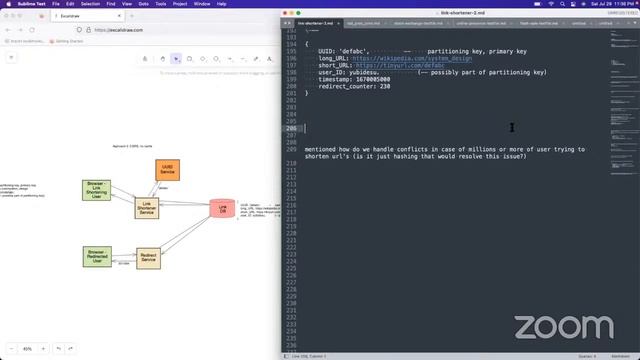Select the Excalidraw text tool
Screen dimensions: 640x360
pyautogui.click(x=269, y=59)
